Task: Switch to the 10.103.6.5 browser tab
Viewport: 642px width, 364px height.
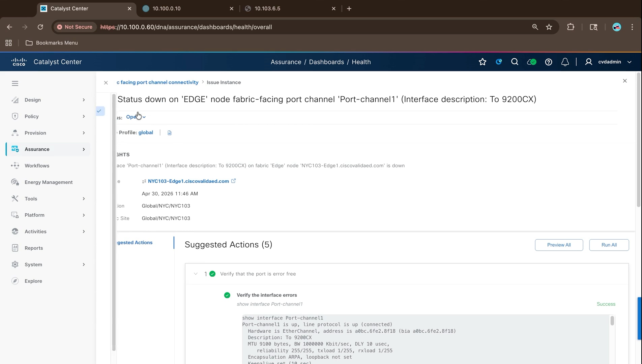Action: pos(290,8)
